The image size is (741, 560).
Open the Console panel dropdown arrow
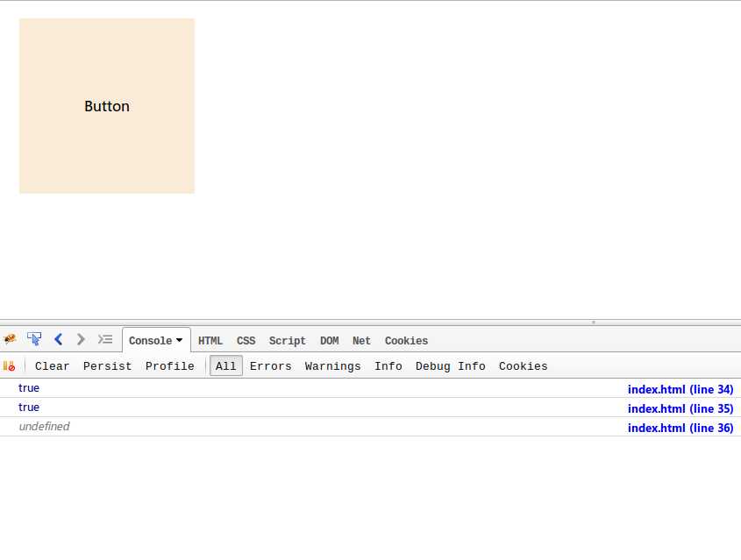tap(179, 340)
